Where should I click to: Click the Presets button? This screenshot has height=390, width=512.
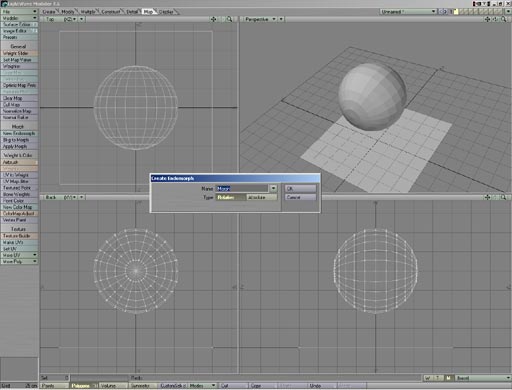pos(19,37)
